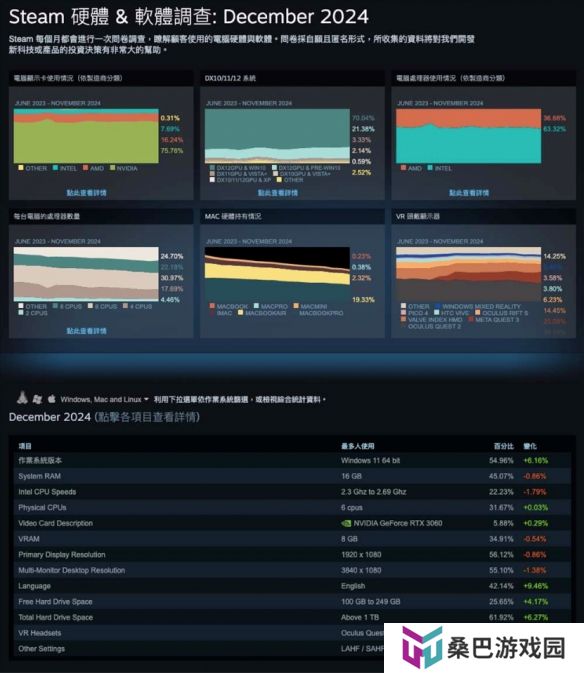Expand the Language row

[x=292, y=586]
